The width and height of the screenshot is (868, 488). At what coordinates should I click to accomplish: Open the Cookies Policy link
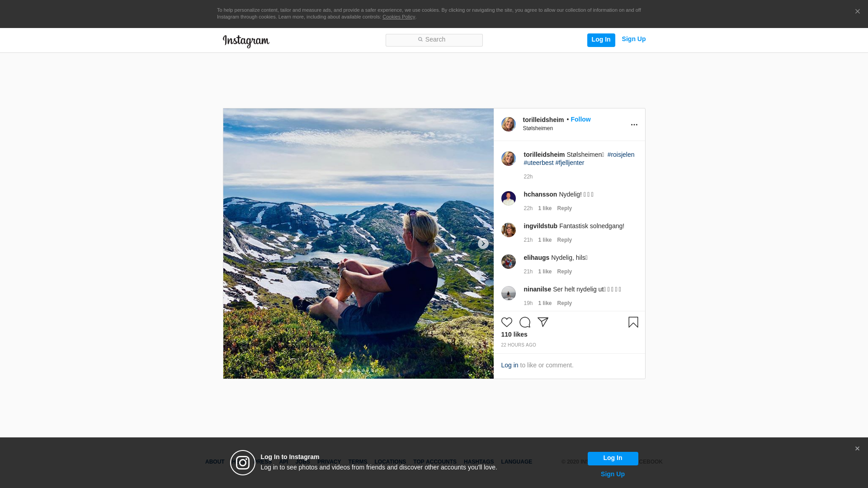pyautogui.click(x=398, y=17)
